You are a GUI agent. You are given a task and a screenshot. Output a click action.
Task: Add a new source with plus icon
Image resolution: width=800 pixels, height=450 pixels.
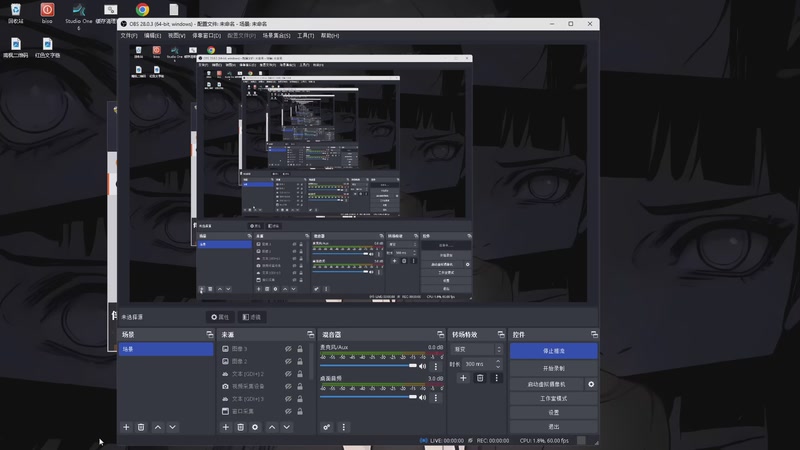pyautogui.click(x=226, y=427)
